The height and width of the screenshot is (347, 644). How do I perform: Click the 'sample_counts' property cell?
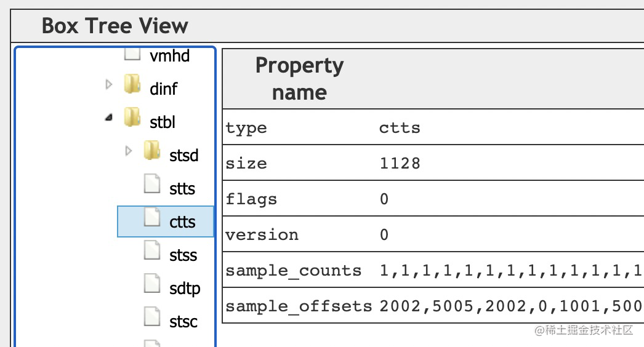(293, 271)
